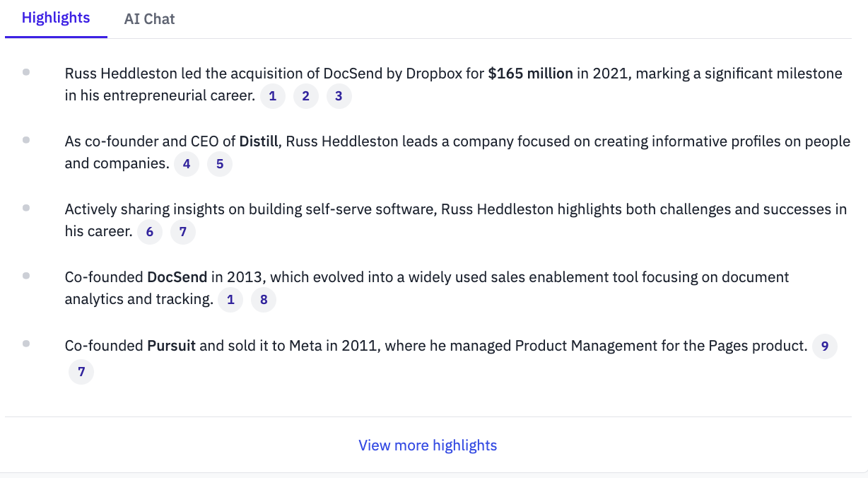This screenshot has width=868, height=478.
Task: Click the View more highlights link
Action: 428,445
